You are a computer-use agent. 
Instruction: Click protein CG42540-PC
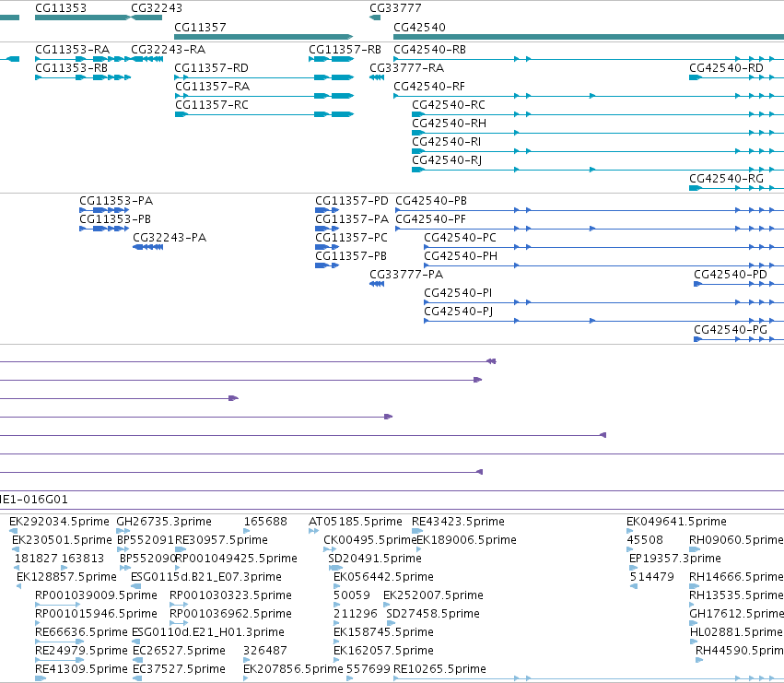click(x=460, y=238)
